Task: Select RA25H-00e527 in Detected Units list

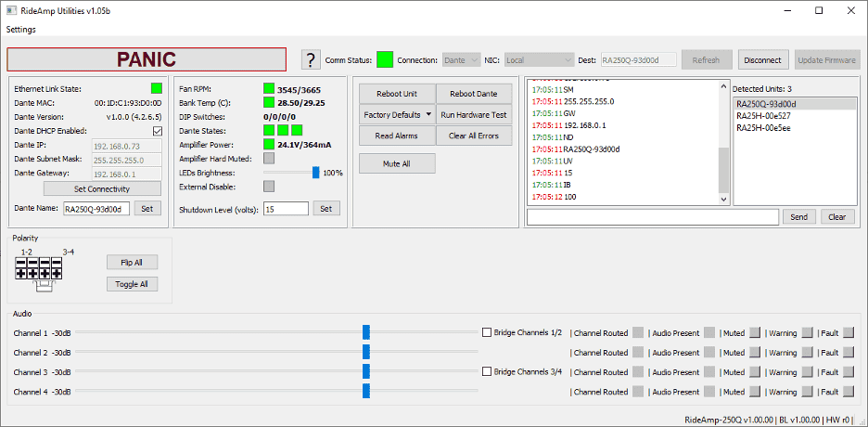Action: (x=762, y=116)
